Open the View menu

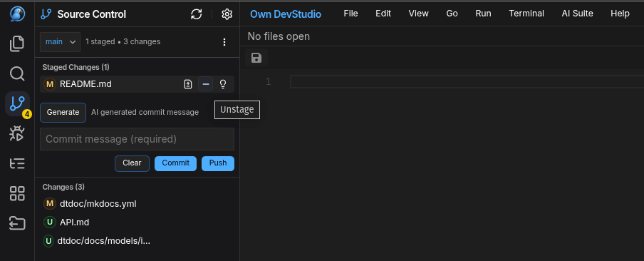click(418, 14)
